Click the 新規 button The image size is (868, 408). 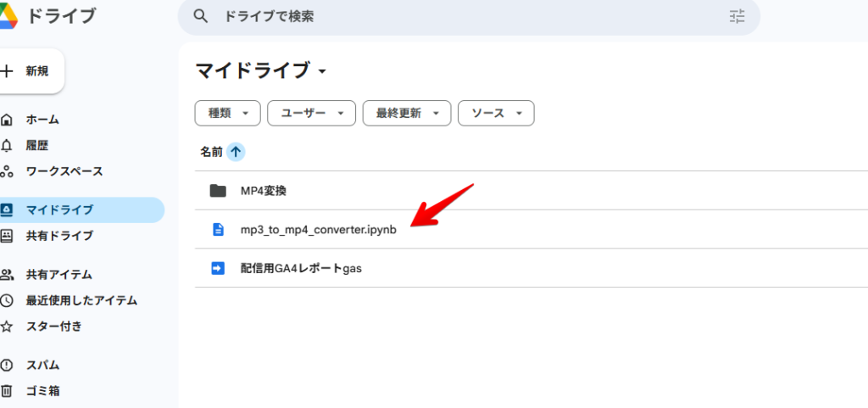(x=31, y=71)
